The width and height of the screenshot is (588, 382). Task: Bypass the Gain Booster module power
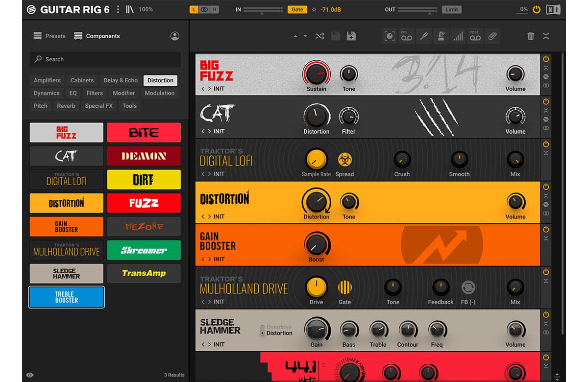pyautogui.click(x=546, y=229)
